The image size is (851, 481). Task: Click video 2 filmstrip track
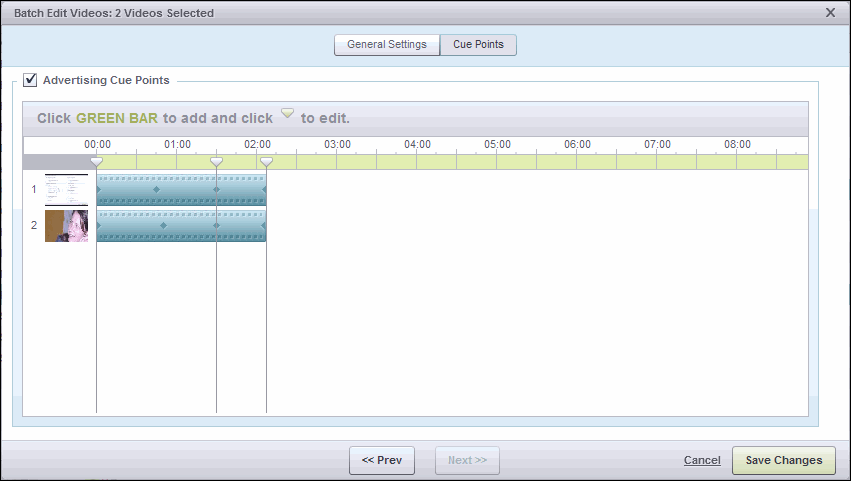pyautogui.click(x=181, y=226)
